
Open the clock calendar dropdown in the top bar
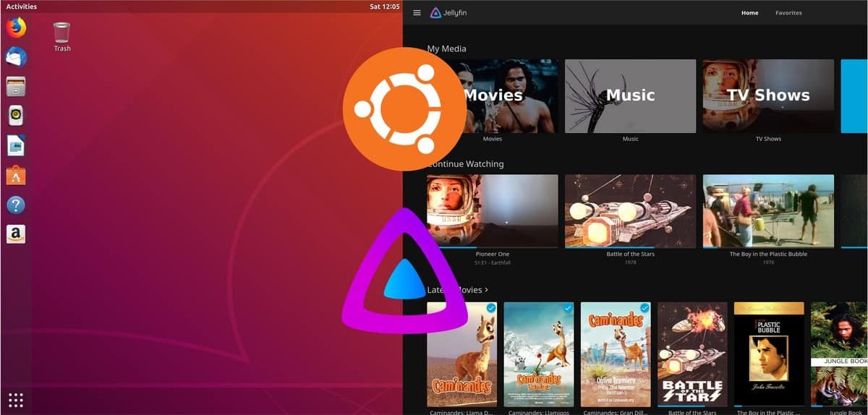pos(384,7)
